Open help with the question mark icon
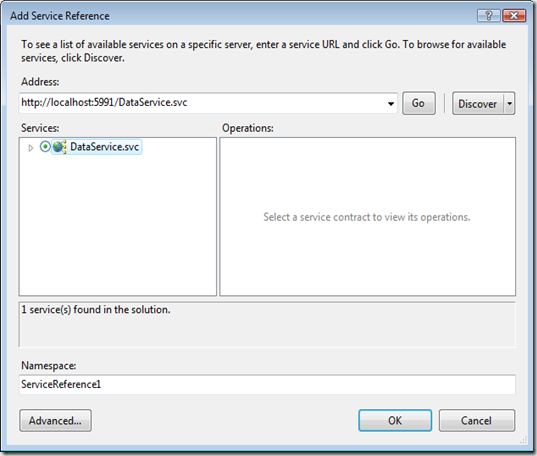 click(488, 16)
